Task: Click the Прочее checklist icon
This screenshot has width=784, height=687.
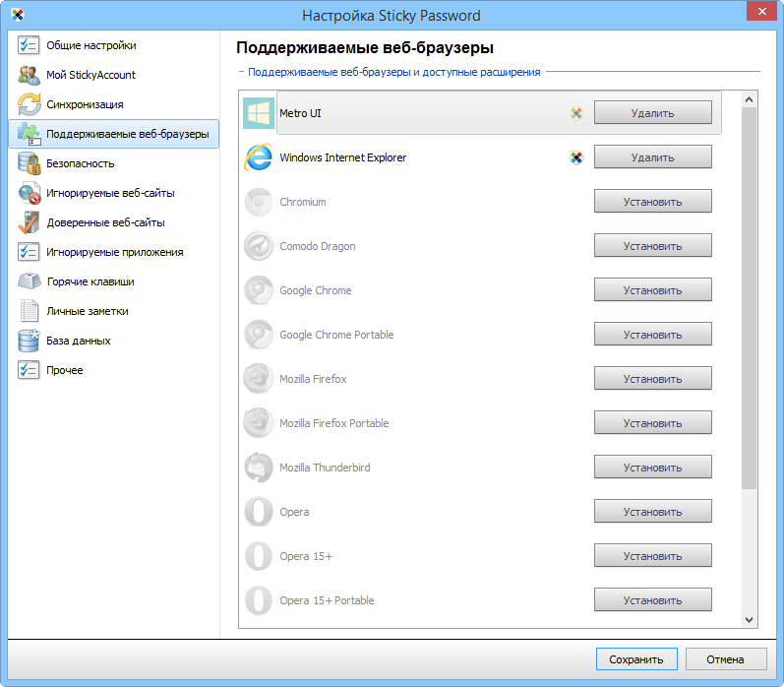Action: 29,370
